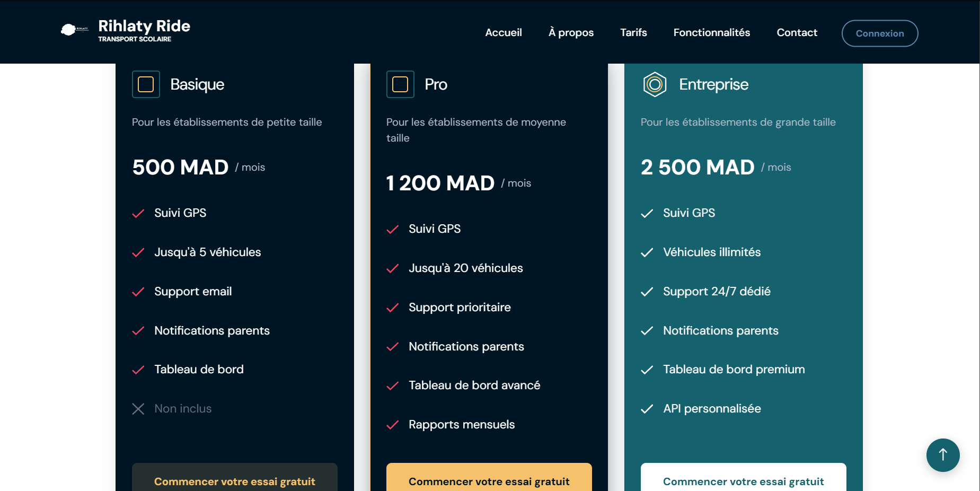The height and width of the screenshot is (491, 980).
Task: Start free trial for the Pro plan
Action: click(489, 480)
